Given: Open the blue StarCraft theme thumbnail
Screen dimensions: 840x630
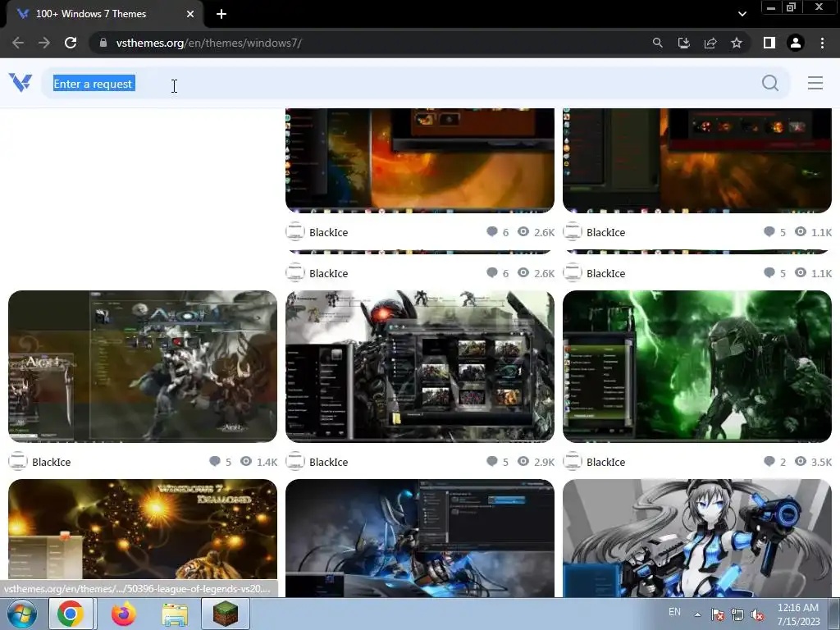Looking at the screenshot, I should [420, 538].
